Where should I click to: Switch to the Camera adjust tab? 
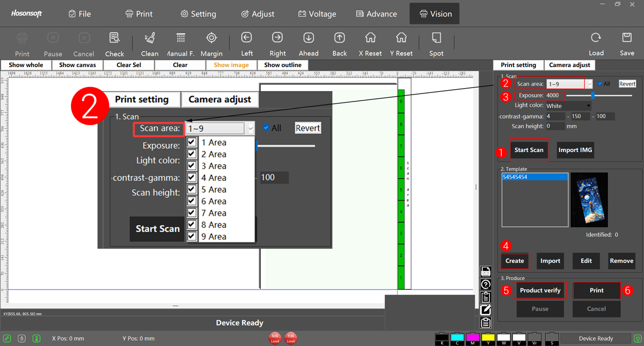click(x=569, y=65)
